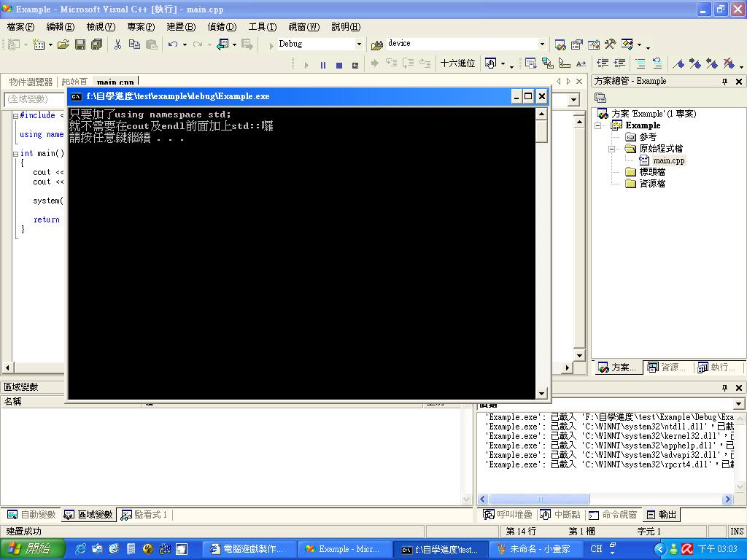Image resolution: width=747 pixels, height=560 pixels.
Task: Switch to the 呼叫堆疊 tab
Action: click(x=508, y=515)
